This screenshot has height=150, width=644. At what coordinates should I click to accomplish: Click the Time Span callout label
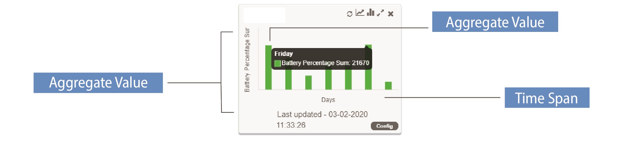click(x=547, y=98)
